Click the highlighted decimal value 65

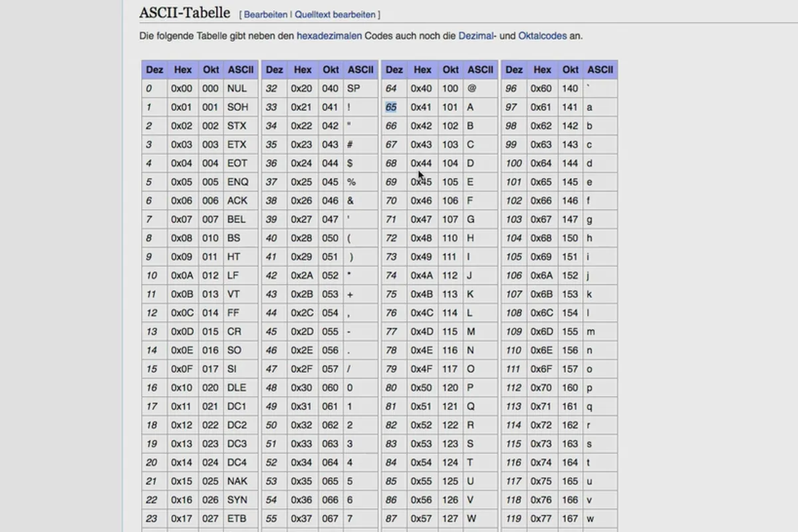click(391, 107)
